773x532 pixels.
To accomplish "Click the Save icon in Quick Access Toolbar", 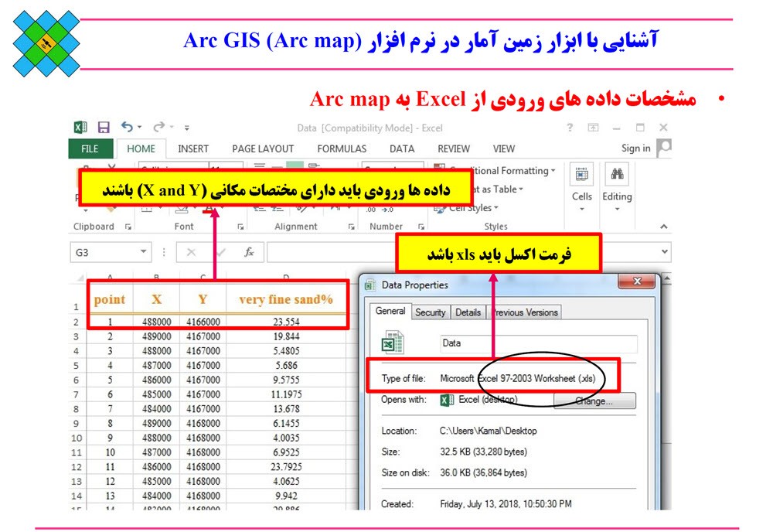I will (104, 128).
